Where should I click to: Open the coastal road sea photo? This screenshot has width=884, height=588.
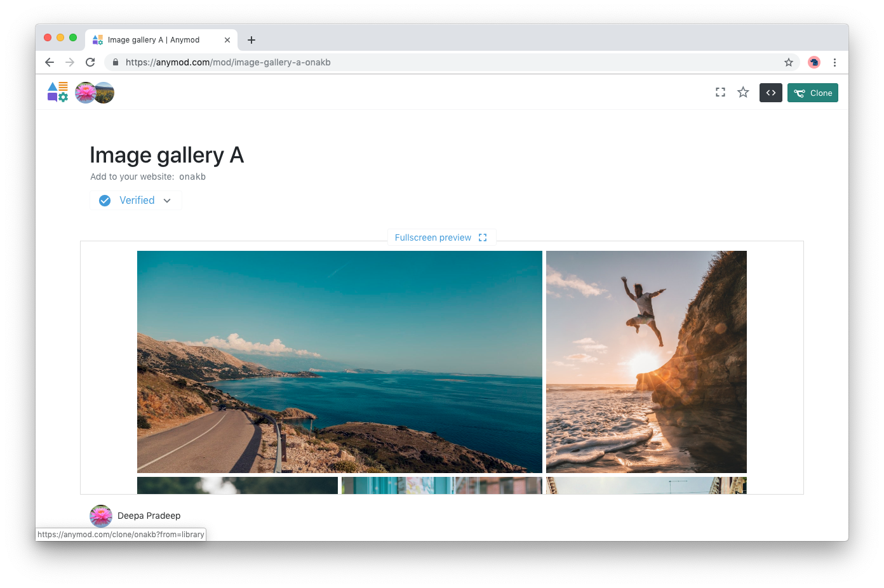340,362
